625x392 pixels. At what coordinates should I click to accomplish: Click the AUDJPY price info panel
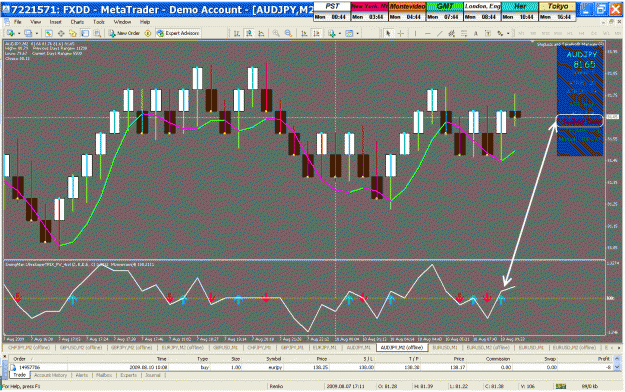pos(580,100)
